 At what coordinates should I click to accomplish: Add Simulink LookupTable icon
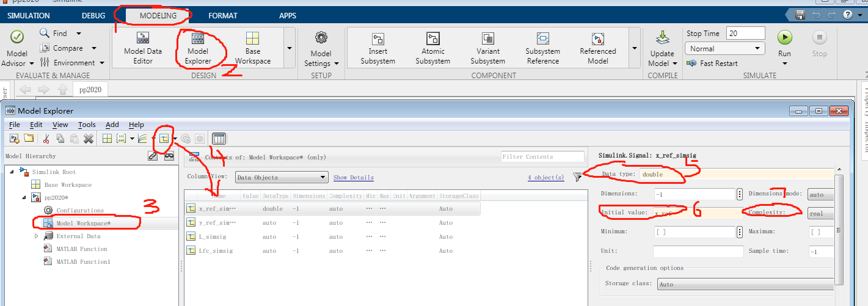click(x=142, y=139)
